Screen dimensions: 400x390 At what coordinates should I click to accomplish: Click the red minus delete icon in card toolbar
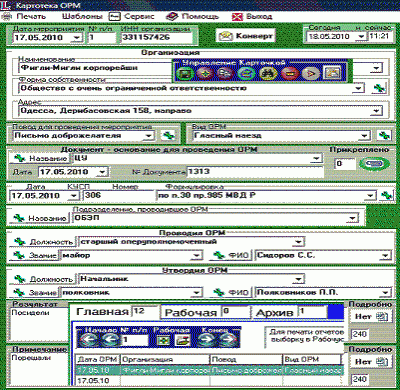click(x=291, y=74)
